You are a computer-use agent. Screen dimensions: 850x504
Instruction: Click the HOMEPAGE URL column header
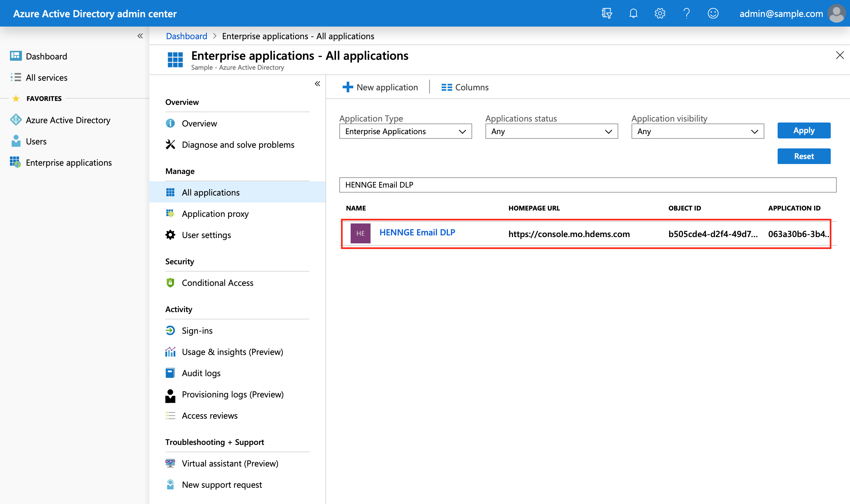point(534,208)
